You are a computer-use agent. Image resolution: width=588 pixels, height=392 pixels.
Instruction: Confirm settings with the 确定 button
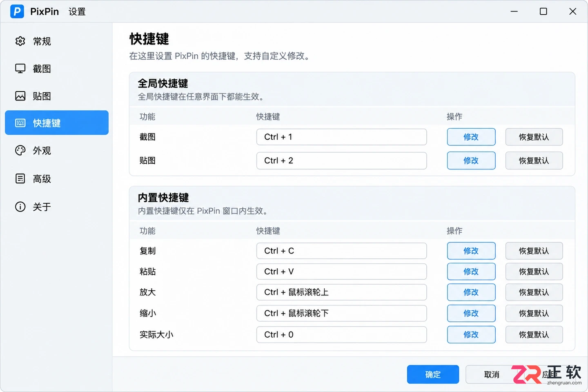click(433, 374)
